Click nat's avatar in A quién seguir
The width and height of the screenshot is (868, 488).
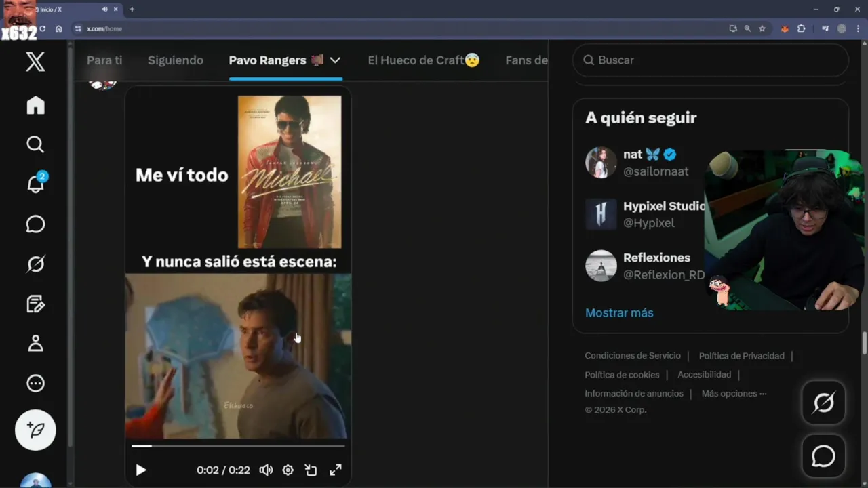(601, 163)
